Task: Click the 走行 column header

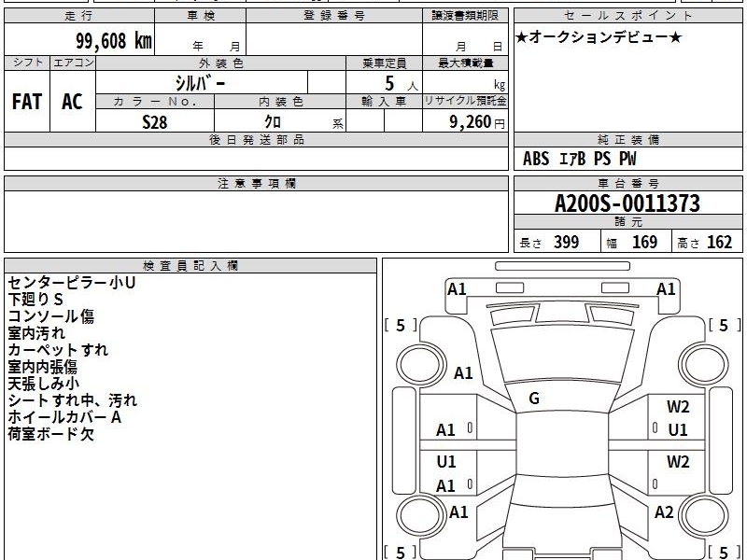Action: tap(79, 16)
